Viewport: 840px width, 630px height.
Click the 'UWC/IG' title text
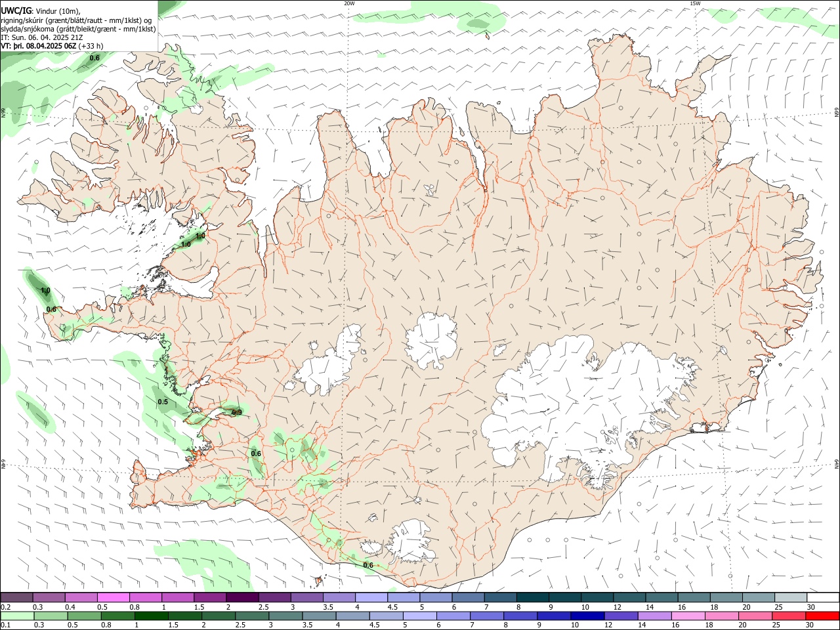tap(15, 10)
